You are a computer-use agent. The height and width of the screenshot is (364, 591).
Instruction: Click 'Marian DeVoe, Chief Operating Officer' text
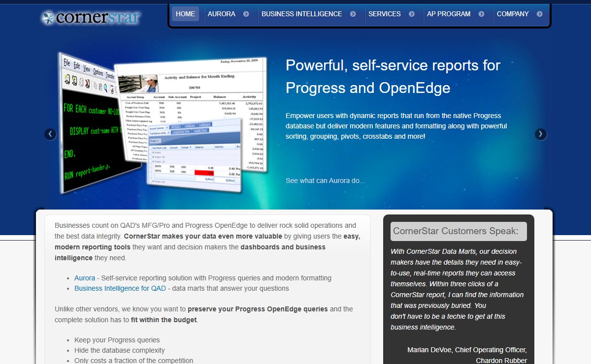[x=467, y=350]
